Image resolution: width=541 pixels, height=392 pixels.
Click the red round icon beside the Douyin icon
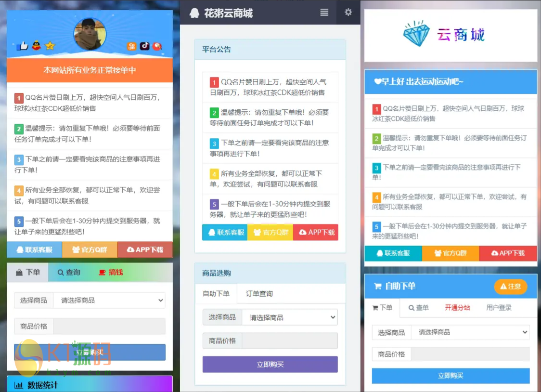point(157,46)
